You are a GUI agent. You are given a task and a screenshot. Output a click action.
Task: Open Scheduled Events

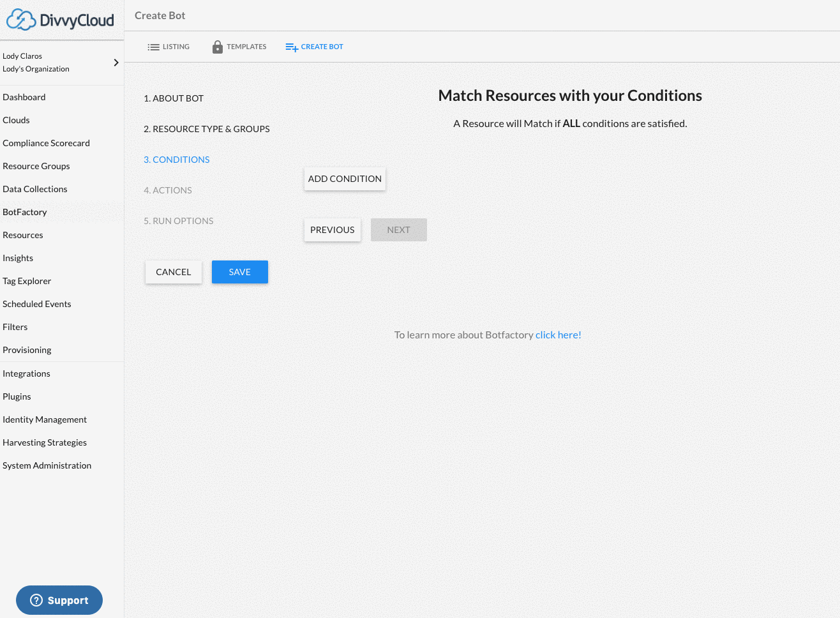point(37,304)
